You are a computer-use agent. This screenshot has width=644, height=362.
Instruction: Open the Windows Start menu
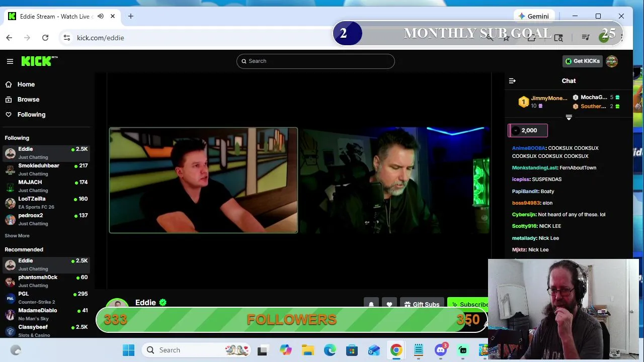click(128, 350)
